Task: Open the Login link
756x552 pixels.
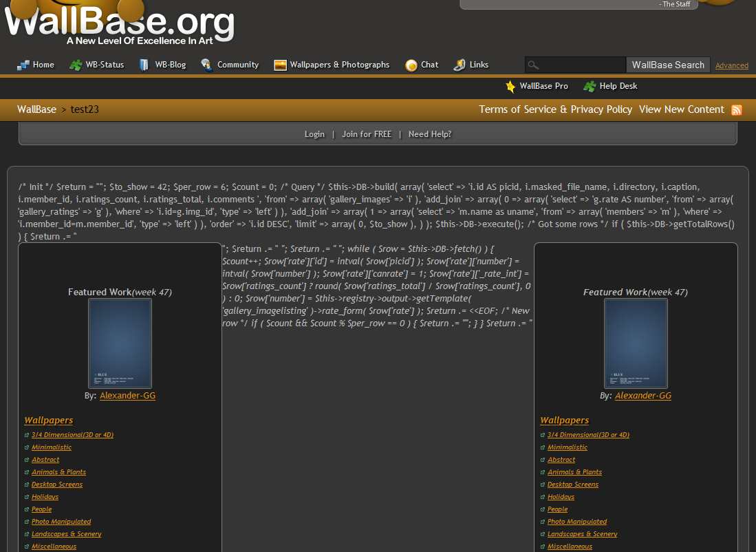Action: pyautogui.click(x=314, y=134)
